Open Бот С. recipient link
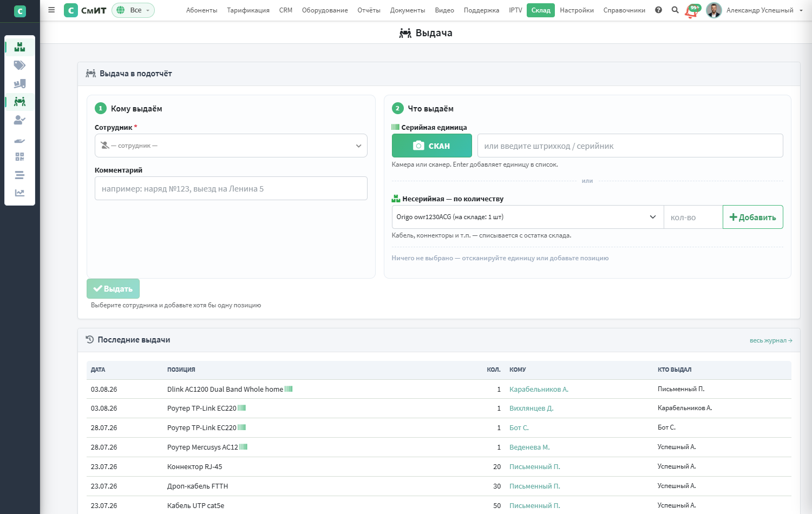Screen dimensions: 812x514 [519, 427]
